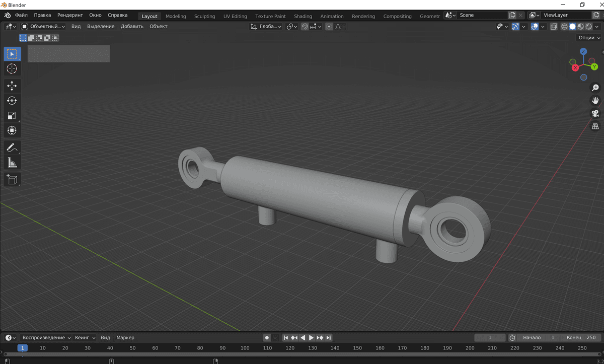Toggle viewport gizmos display
Image resolution: width=604 pixels, height=364 pixels.
[515, 26]
